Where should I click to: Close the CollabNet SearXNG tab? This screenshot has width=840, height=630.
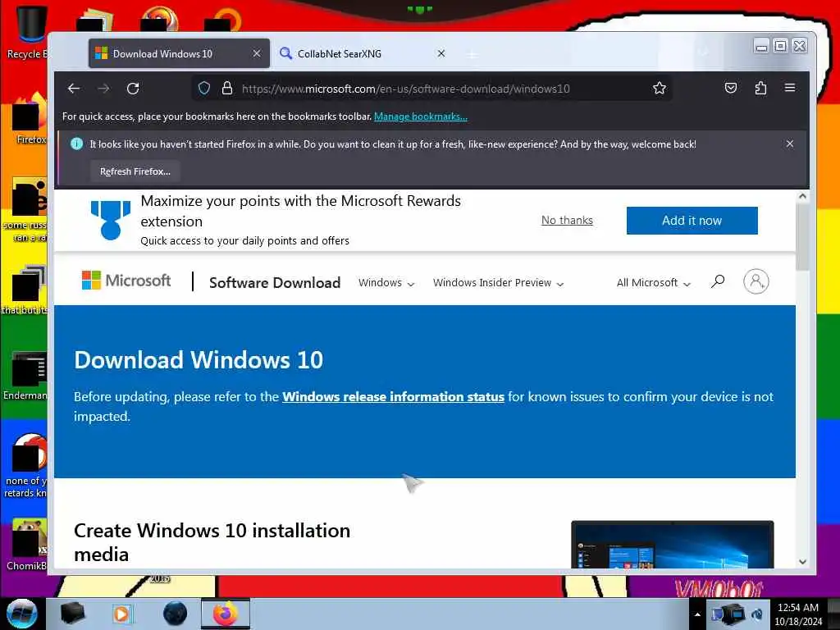click(441, 53)
